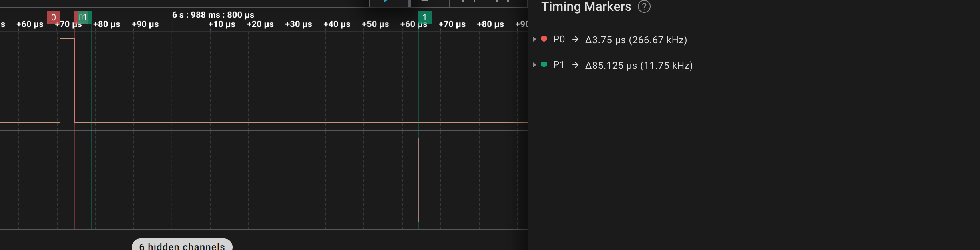Show the 6 hidden channels

(182, 245)
